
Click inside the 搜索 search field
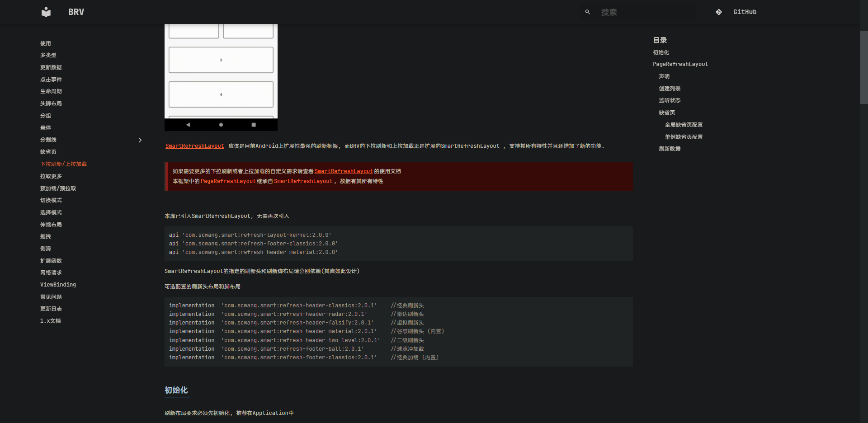642,12
